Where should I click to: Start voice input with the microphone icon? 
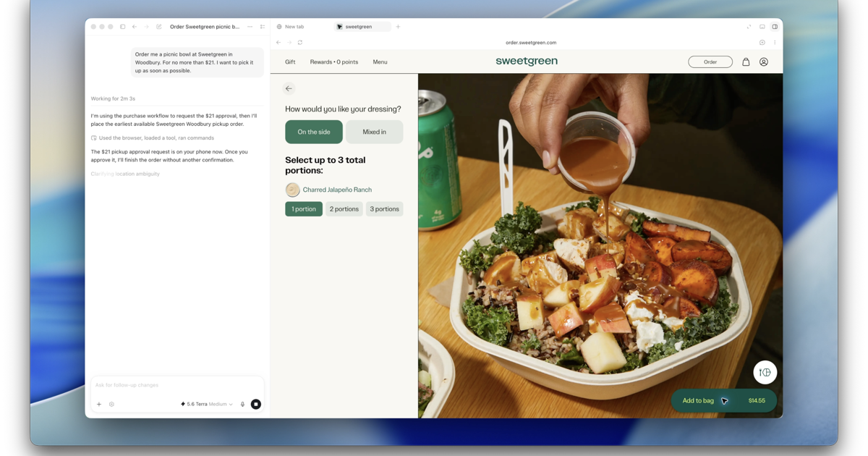pyautogui.click(x=242, y=405)
